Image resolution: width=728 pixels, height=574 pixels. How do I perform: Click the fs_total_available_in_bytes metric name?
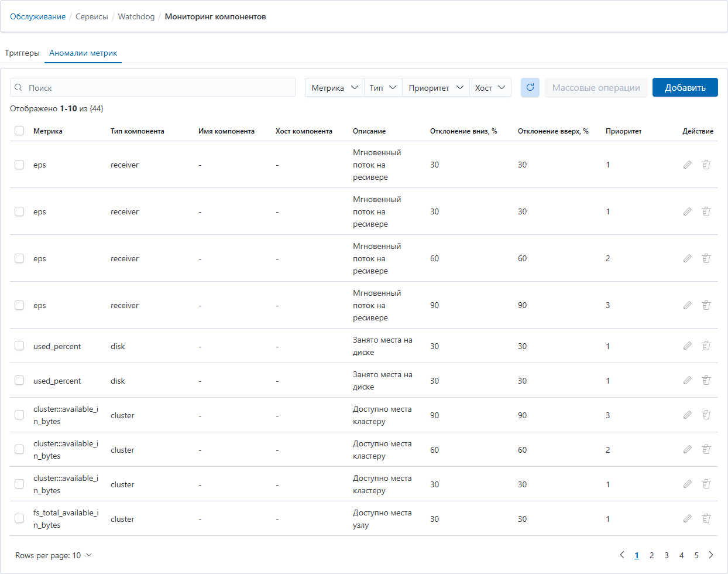click(x=66, y=519)
